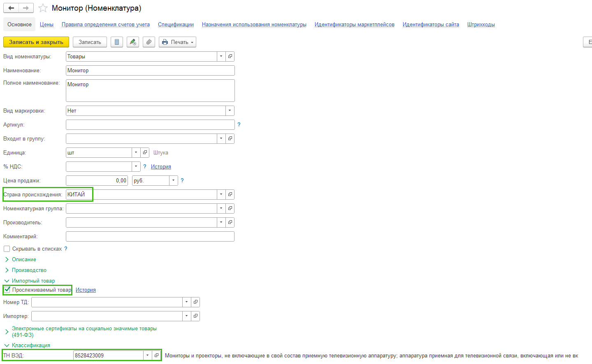Click the Полное наименование text area
Viewport: 592px width, 364px height.
point(150,90)
